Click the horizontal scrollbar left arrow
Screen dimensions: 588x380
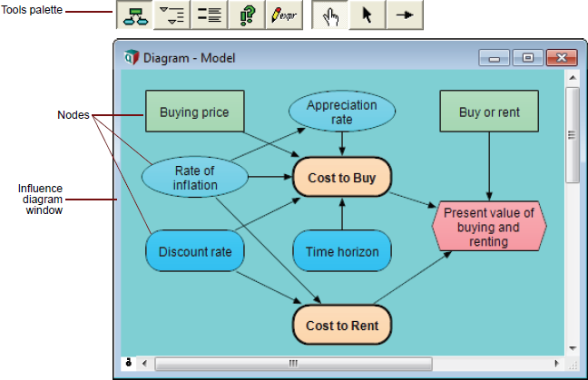pos(144,363)
